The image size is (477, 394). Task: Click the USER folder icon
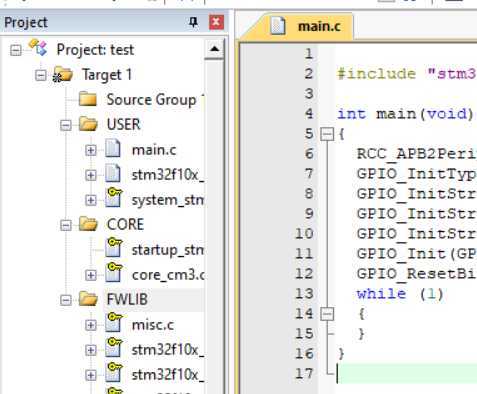[88, 124]
